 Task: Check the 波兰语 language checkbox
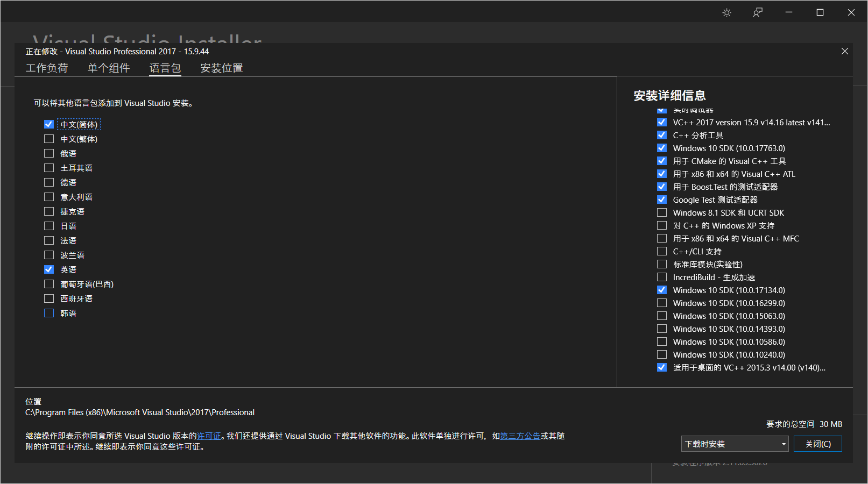[49, 255]
